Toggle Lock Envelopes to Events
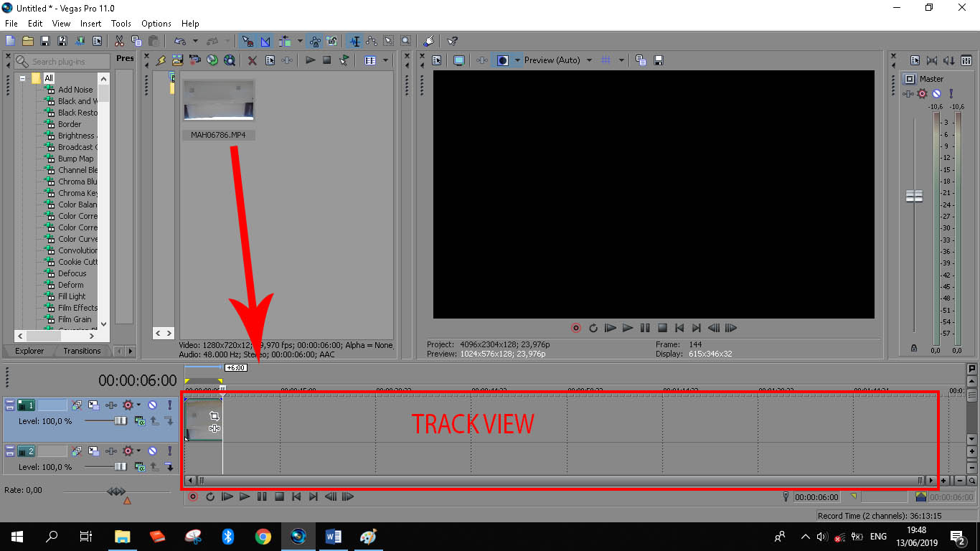Viewport: 980px width, 551px height. pyautogui.click(x=314, y=41)
